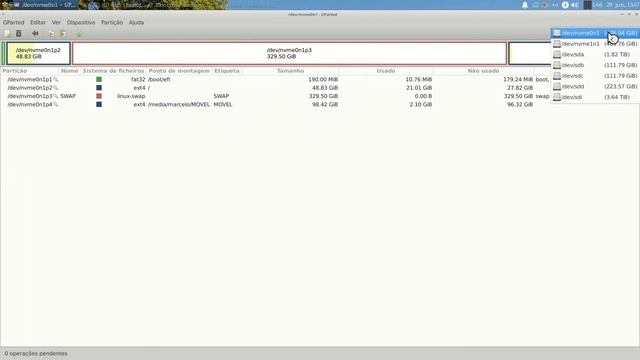The image size is (640, 360).
Task: Click the green Apply operations toolbar icon
Action: click(79, 33)
